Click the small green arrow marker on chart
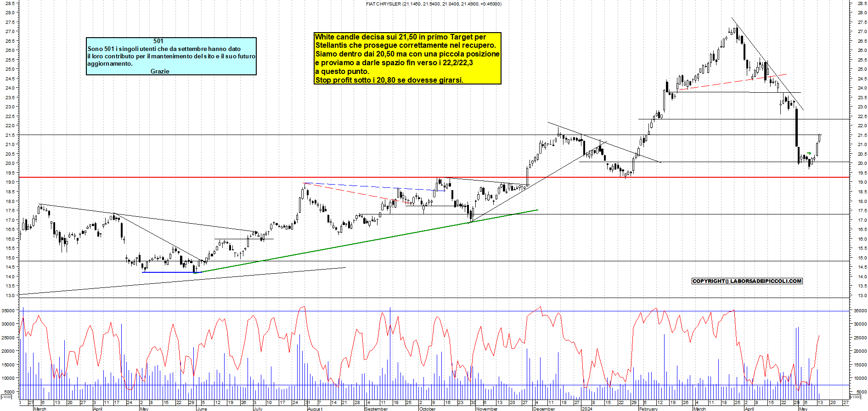Viewport: 868px width, 411px height. pos(809,153)
